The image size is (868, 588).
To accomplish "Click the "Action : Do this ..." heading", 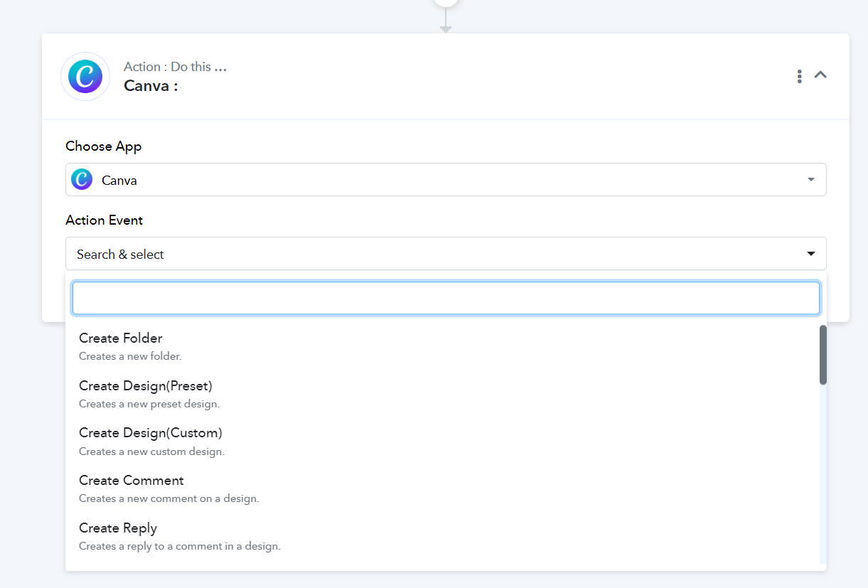I will click(x=175, y=67).
